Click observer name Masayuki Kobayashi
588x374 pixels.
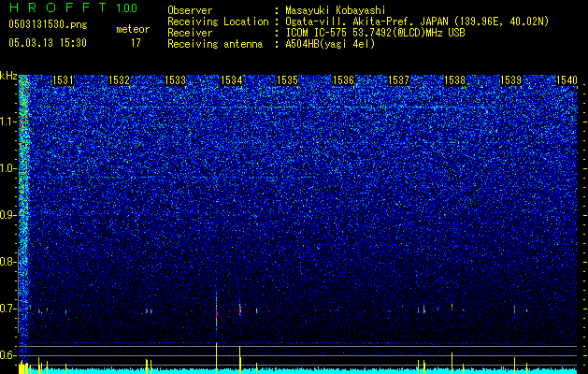tap(335, 10)
